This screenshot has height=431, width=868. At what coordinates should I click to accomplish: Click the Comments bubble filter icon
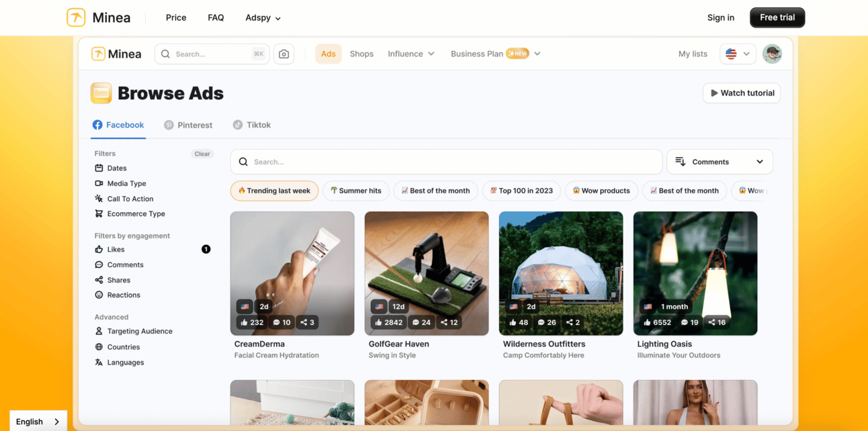(99, 265)
